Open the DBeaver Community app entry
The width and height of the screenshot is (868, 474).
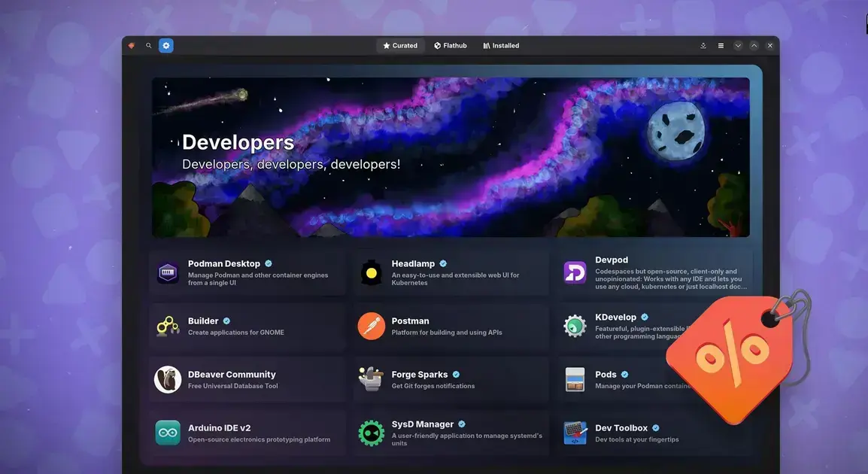[x=247, y=380]
